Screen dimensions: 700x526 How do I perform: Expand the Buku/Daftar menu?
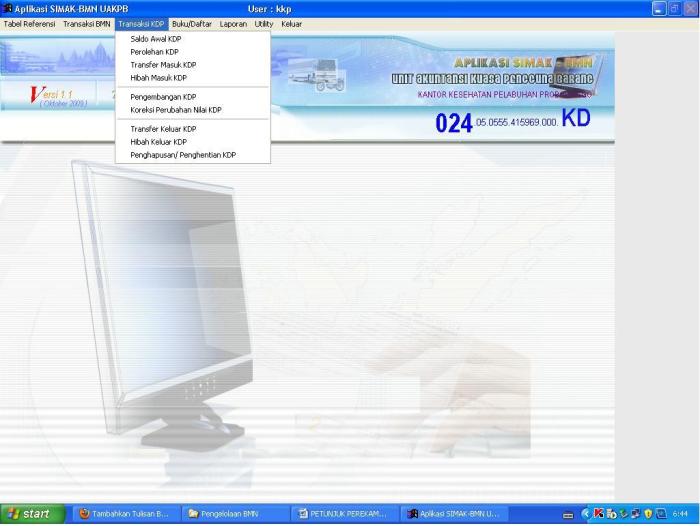point(192,24)
